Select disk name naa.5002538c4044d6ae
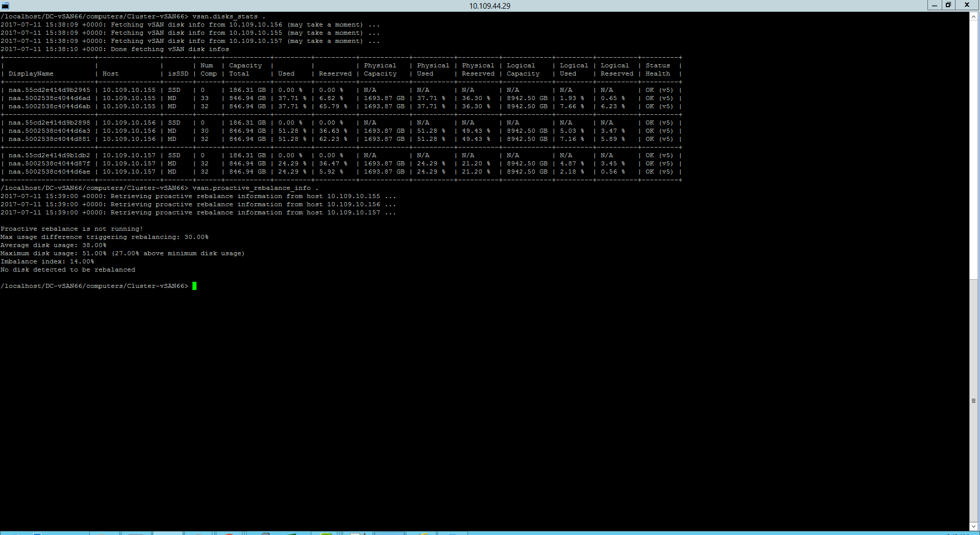This screenshot has width=980, height=535. [50, 172]
